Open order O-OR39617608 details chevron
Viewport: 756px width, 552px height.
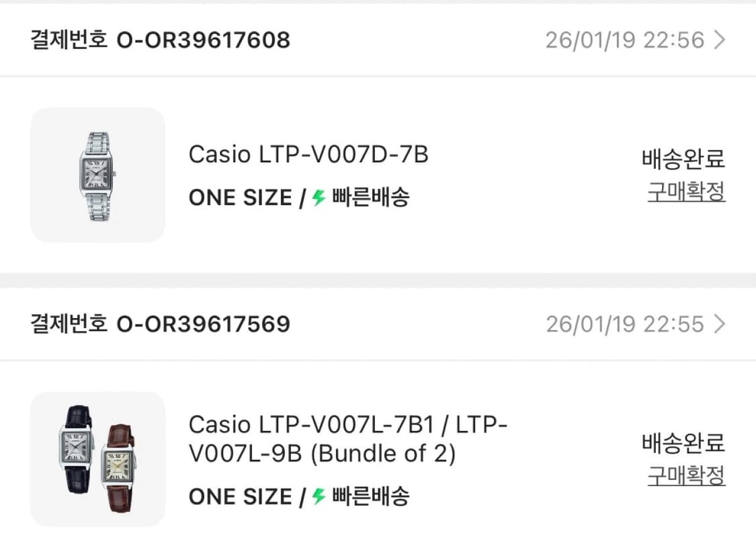[x=720, y=40]
